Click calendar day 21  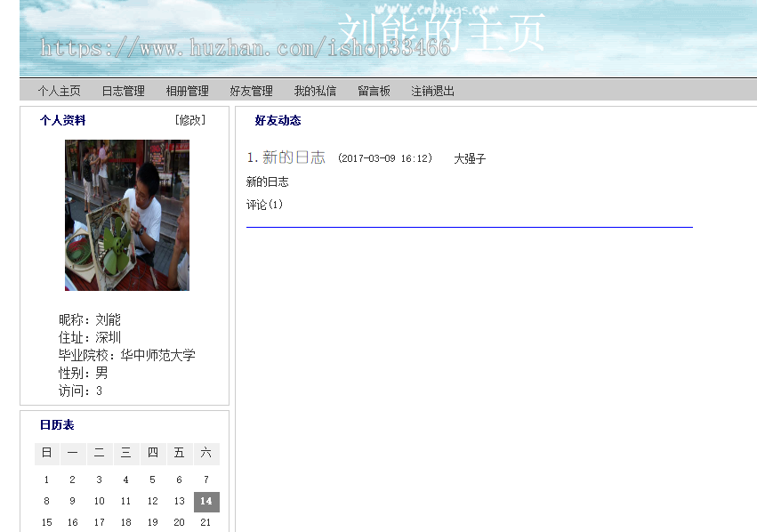tap(205, 522)
